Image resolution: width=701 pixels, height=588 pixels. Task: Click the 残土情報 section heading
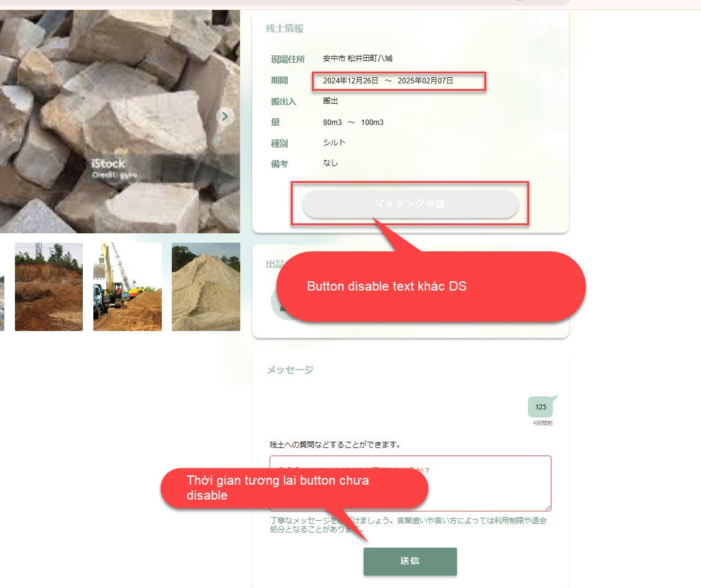[x=285, y=29]
